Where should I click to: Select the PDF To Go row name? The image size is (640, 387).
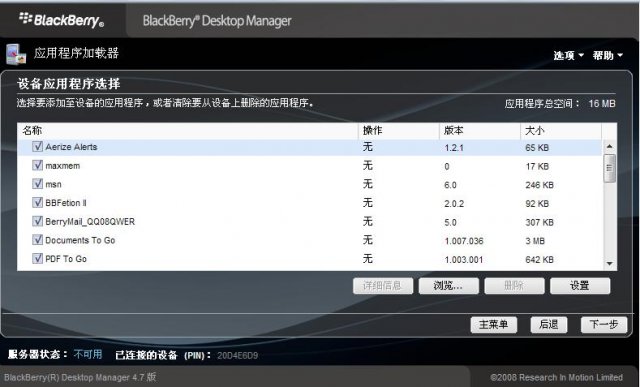(x=66, y=259)
